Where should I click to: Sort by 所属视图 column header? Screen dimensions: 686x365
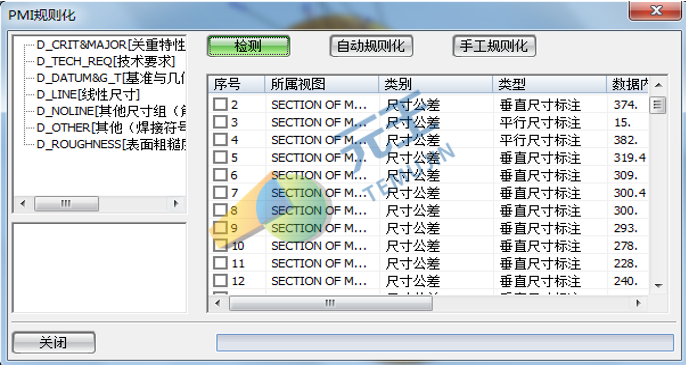322,84
